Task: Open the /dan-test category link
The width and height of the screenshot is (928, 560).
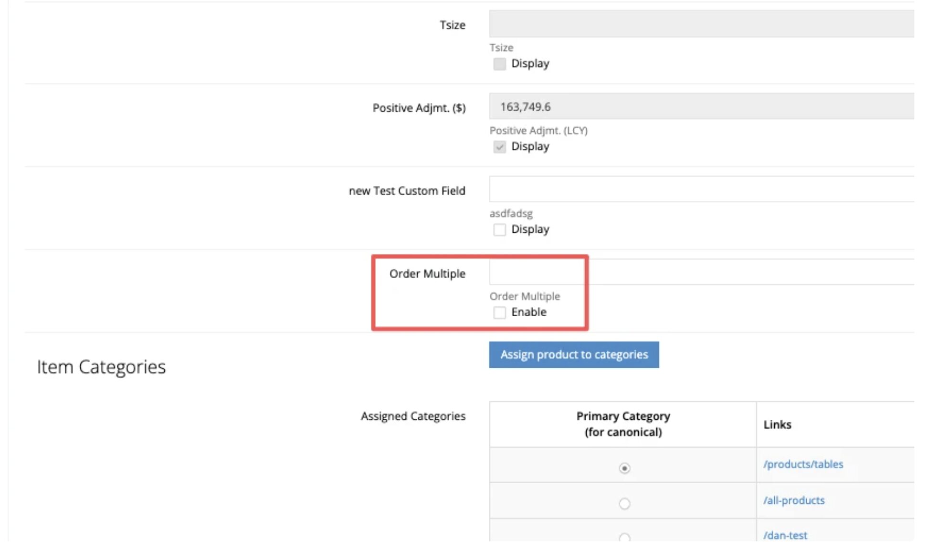Action: (x=785, y=535)
